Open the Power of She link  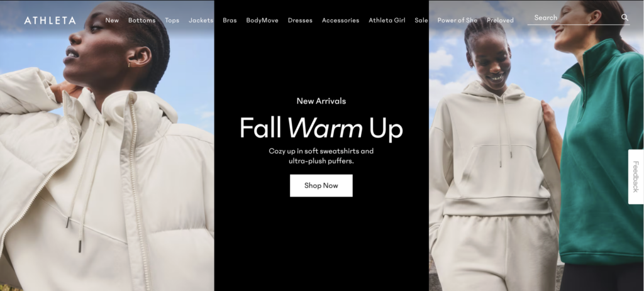[457, 20]
